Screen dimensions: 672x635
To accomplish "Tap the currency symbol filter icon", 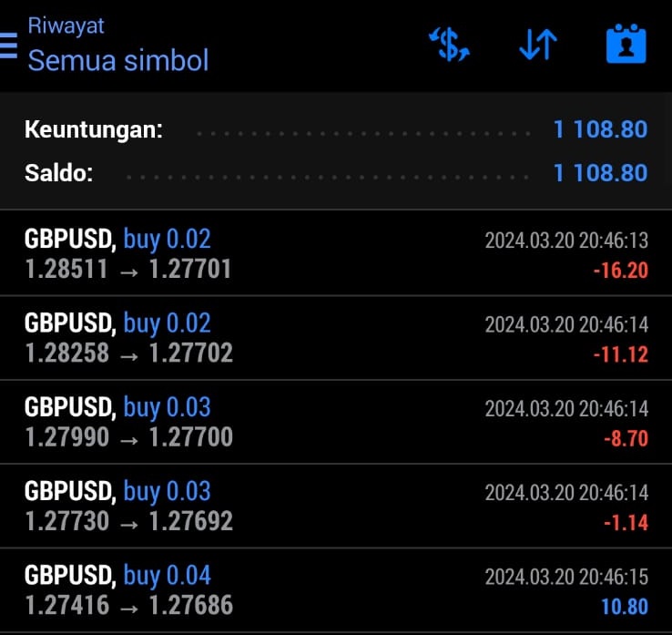I will point(449,46).
